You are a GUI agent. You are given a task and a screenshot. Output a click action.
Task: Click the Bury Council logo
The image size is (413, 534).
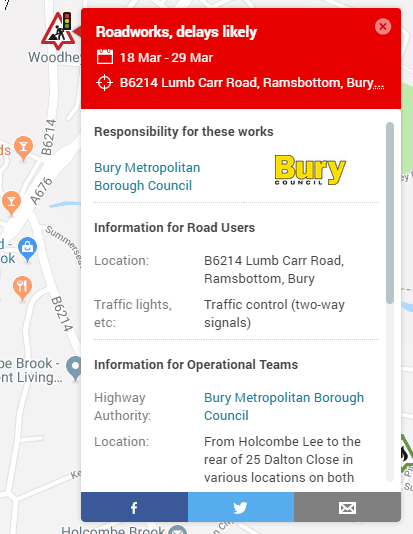pos(310,170)
